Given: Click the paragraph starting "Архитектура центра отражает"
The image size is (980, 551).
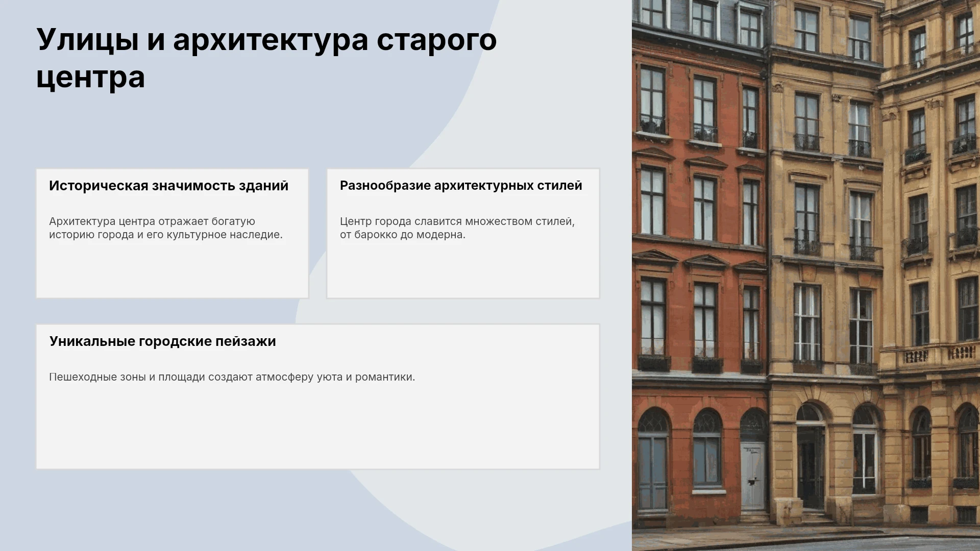Looking at the screenshot, I should point(166,228).
